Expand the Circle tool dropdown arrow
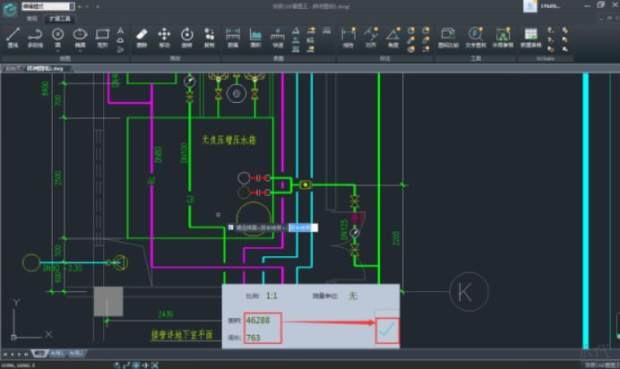Image resolution: width=620 pixels, height=369 pixels. [58, 51]
